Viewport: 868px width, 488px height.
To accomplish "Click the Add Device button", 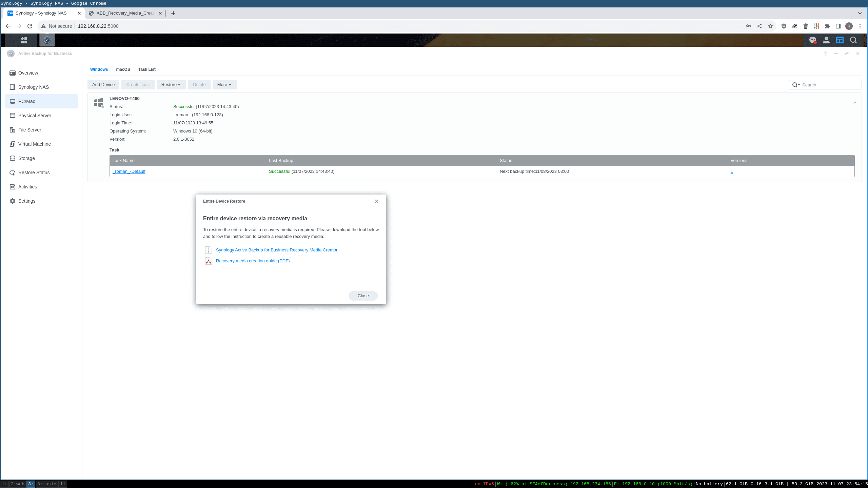I will 103,85.
